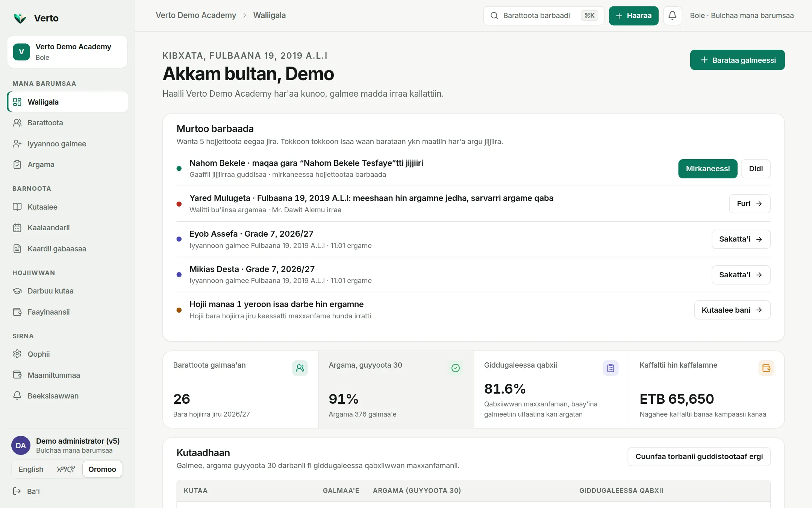Screen dimensions: 812x508
Task: Click the Kutaalee bani button
Action: point(732,310)
